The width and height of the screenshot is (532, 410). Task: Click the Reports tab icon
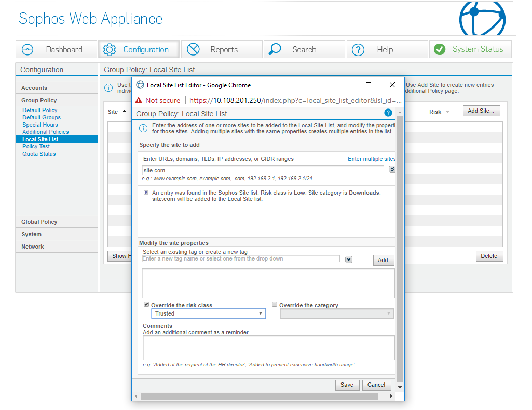[x=193, y=50]
